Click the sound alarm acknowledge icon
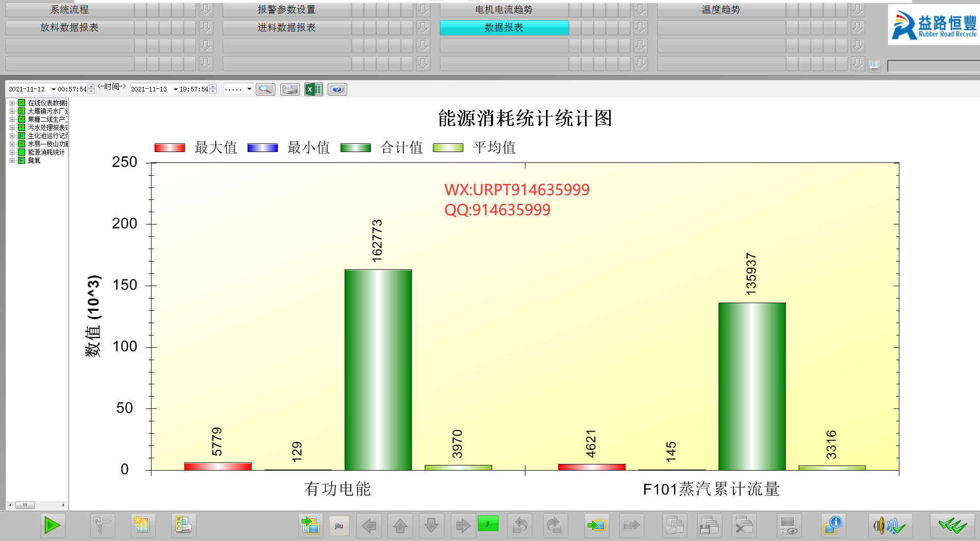The width and height of the screenshot is (980, 541). [890, 525]
